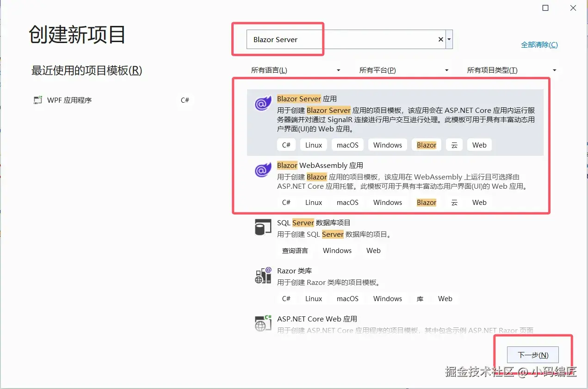Click the Blazor tag under Blazor WebAssembly 应用
The width and height of the screenshot is (588, 389).
coord(427,202)
